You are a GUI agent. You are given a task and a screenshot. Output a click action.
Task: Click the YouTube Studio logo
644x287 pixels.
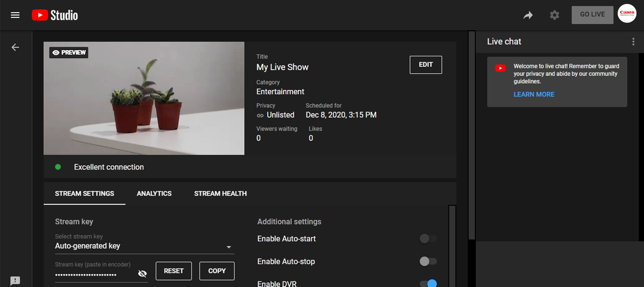[x=55, y=15]
